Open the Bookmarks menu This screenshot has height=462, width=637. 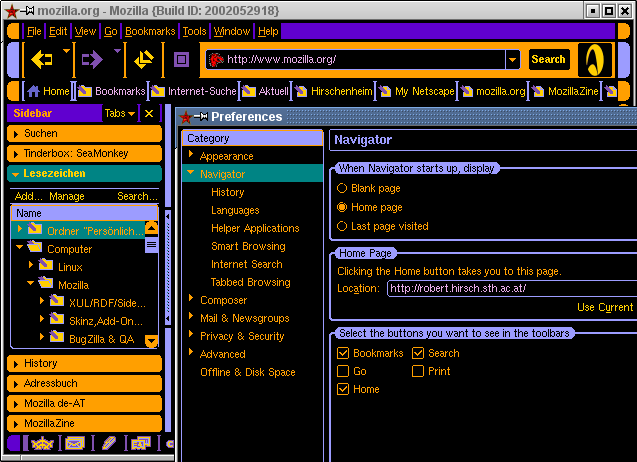coord(150,31)
